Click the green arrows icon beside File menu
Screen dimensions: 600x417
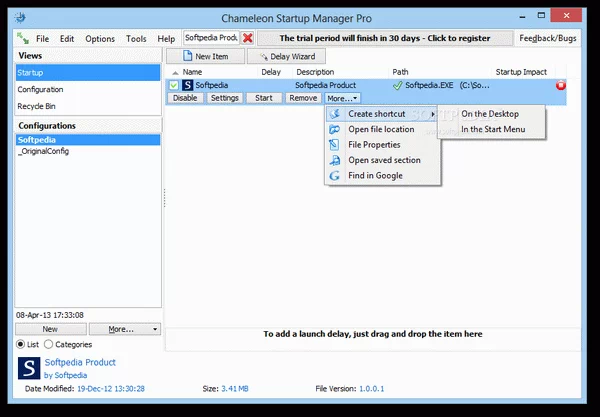tap(23, 38)
